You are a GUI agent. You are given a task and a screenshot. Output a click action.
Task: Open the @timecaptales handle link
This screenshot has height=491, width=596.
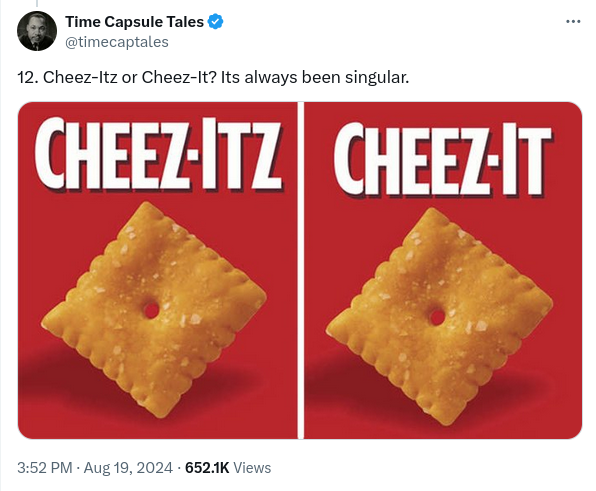(117, 42)
